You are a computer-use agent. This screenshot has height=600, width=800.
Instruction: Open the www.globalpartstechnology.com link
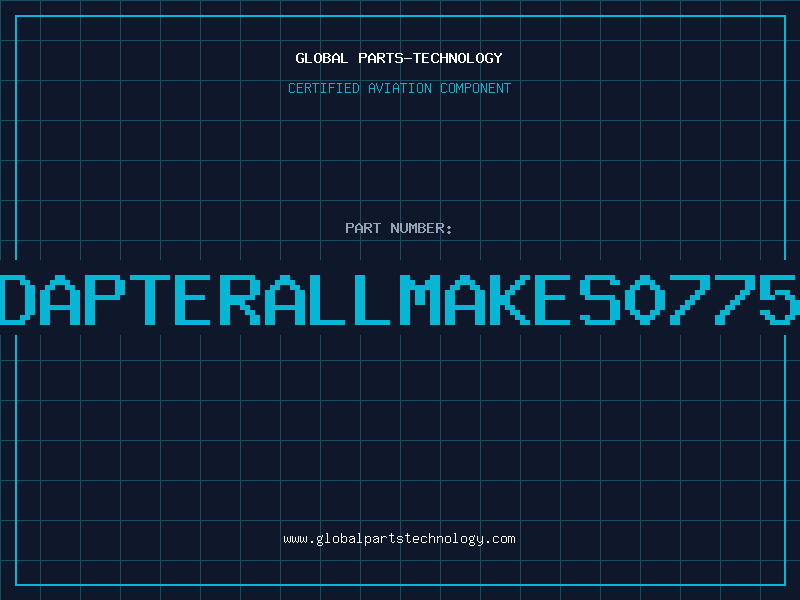click(399, 539)
